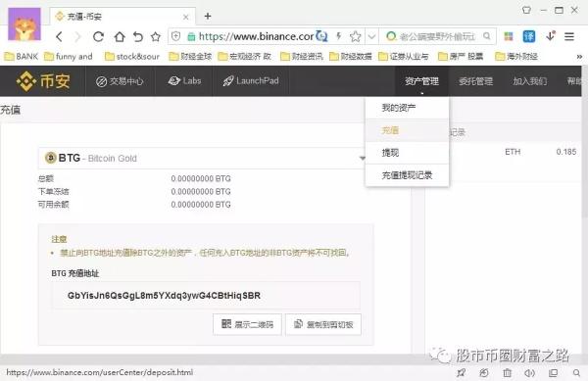Open the BANK bookmark folder
The image size is (588, 381).
[x=21, y=57]
